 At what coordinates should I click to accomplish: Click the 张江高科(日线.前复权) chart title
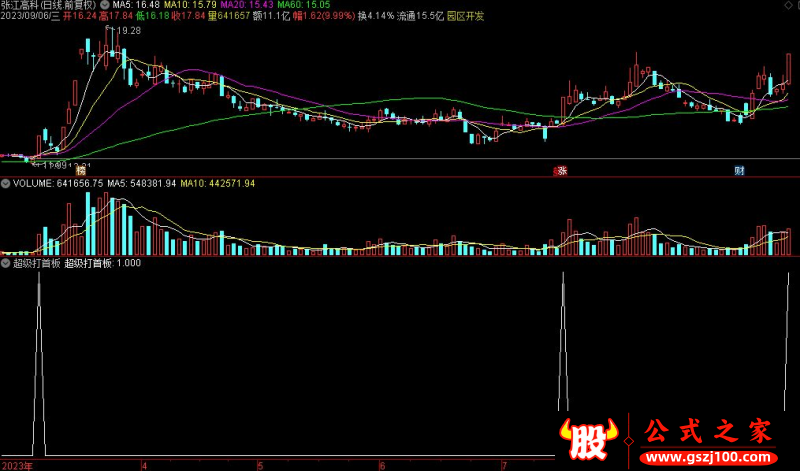48,5
